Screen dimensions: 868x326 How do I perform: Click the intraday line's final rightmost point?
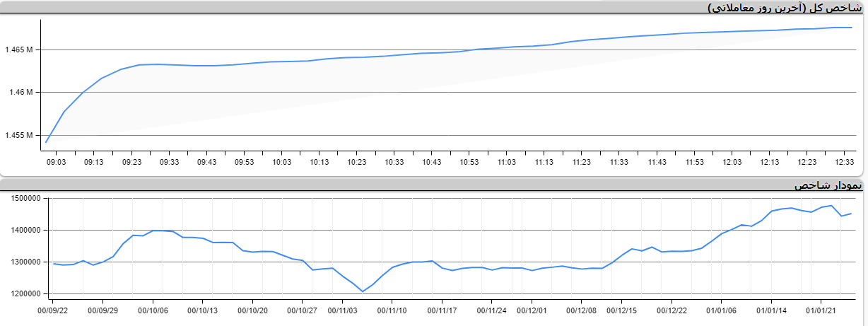pos(852,28)
